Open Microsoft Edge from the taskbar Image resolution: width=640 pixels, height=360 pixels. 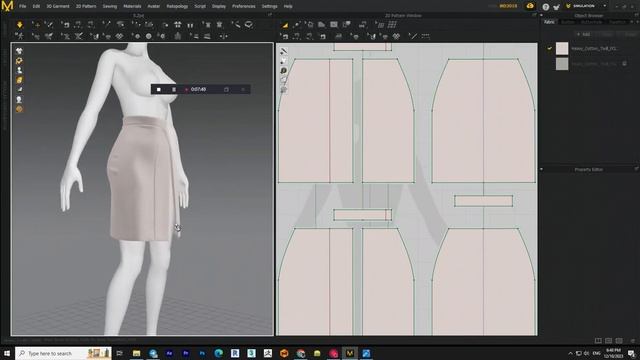pos(219,353)
